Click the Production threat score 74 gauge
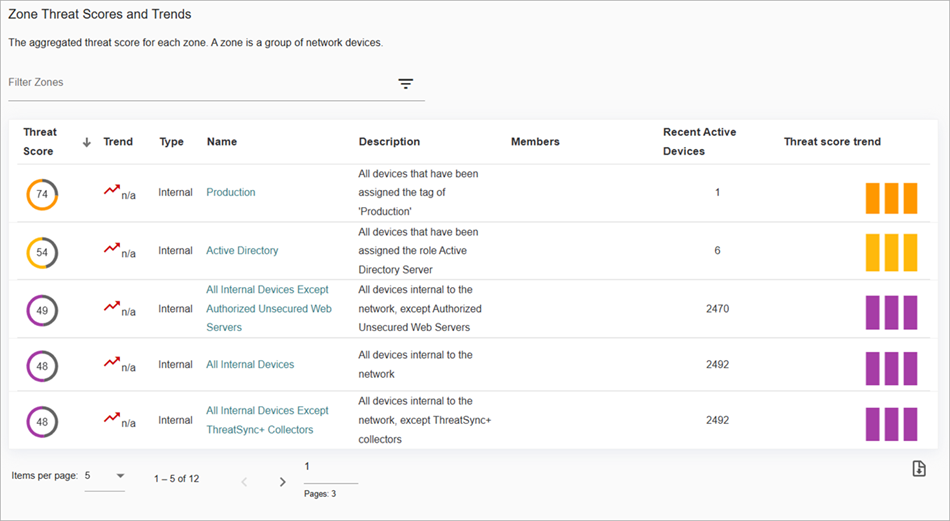The image size is (950, 521). click(42, 194)
